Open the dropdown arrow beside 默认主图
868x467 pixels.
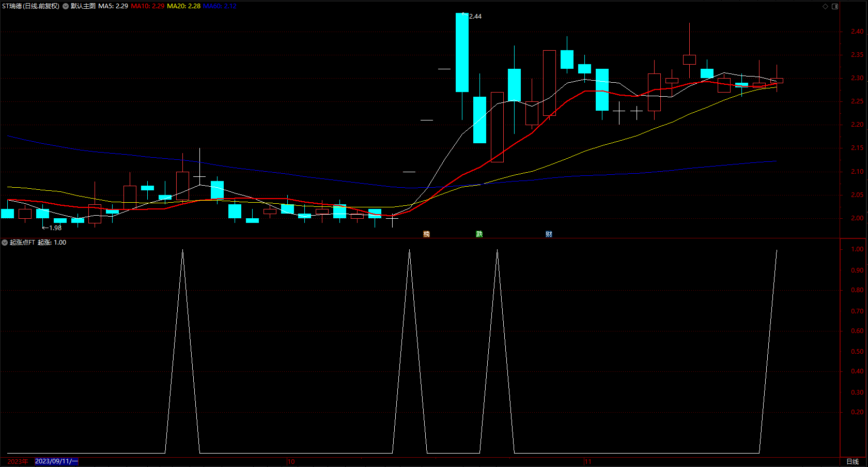pyautogui.click(x=66, y=6)
